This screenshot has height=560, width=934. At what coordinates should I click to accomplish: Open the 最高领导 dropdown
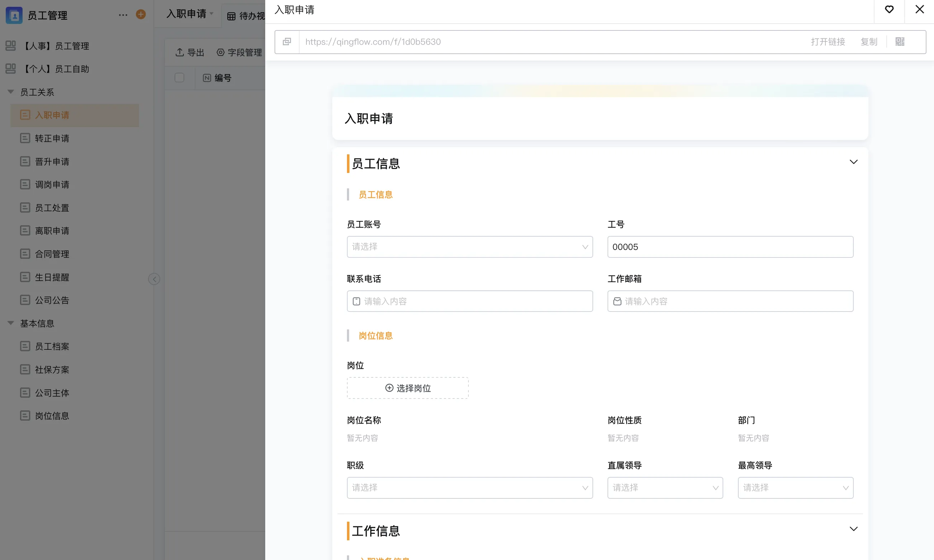pos(795,488)
